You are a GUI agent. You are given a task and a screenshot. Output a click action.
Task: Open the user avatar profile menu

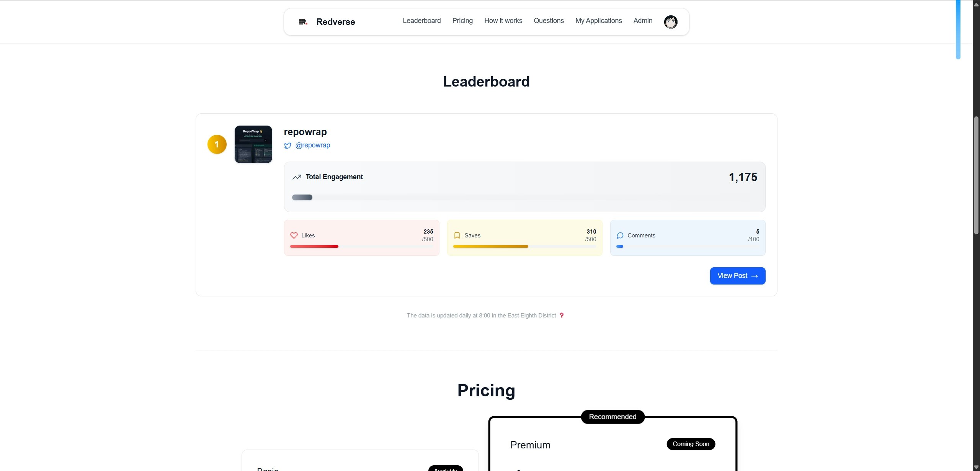coord(670,22)
